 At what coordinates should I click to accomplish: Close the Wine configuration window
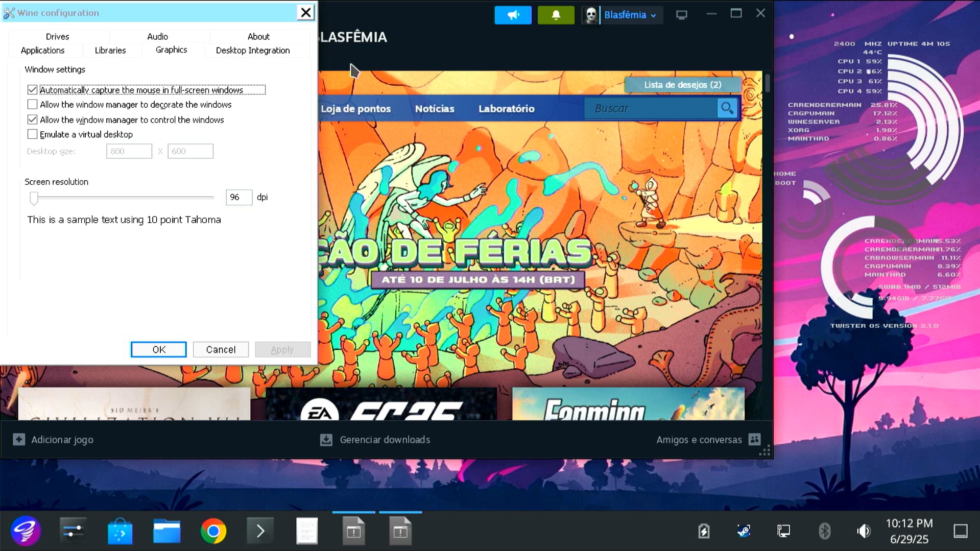(305, 12)
